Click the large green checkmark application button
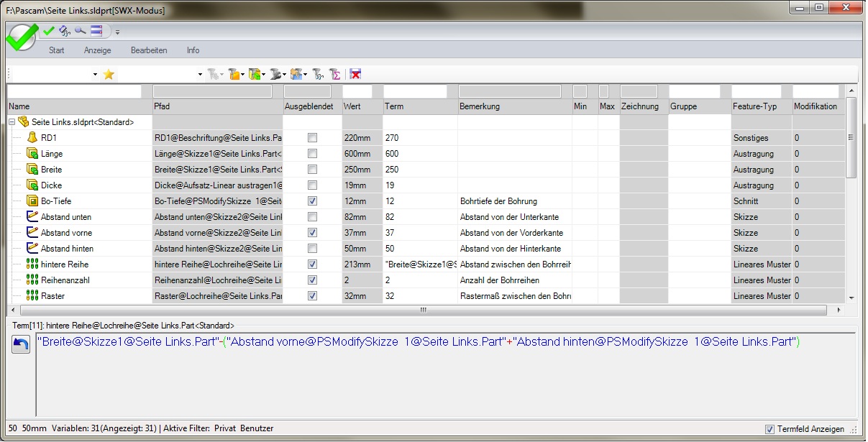The height and width of the screenshot is (442, 868). tap(22, 36)
